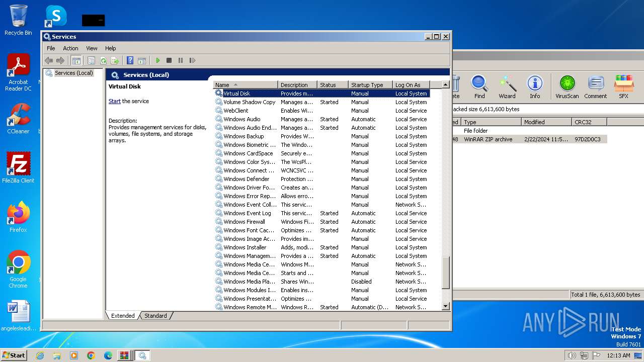Sort by the Description column header
This screenshot has height=362, width=644.
[x=297, y=85]
